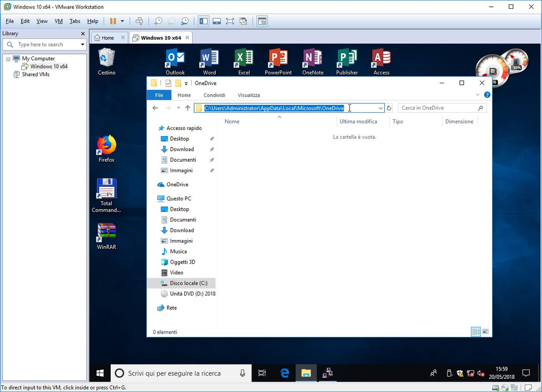Open recent locations dropdown in Explorer
The width and height of the screenshot is (542, 392).
178,108
